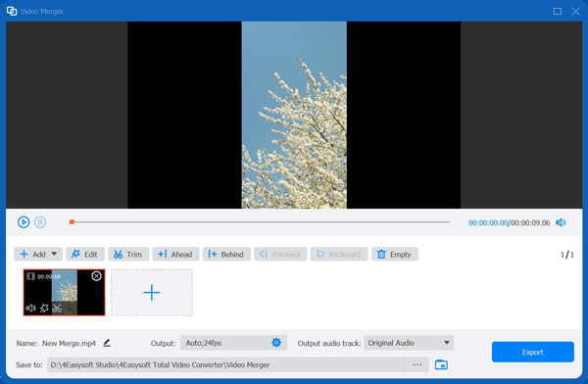Insert a clip Behind the selection
This screenshot has height=384, width=588.
click(x=226, y=255)
